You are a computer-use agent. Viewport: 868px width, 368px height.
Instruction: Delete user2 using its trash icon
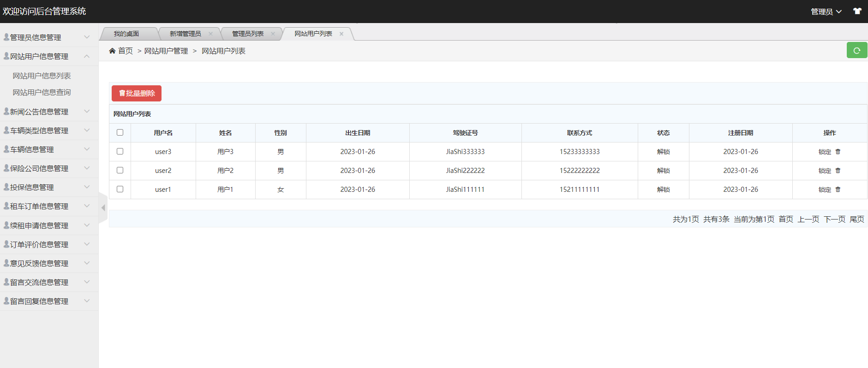coord(838,170)
